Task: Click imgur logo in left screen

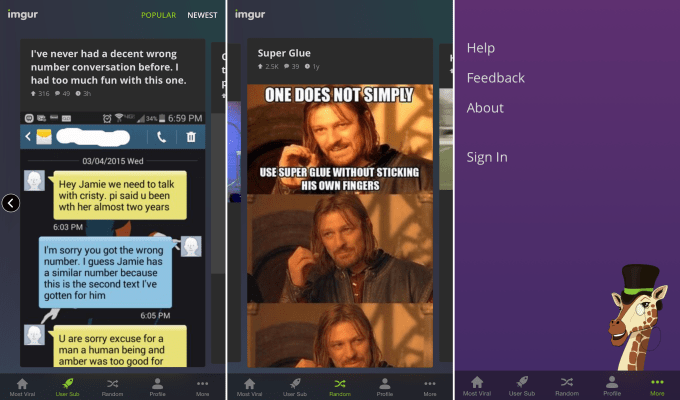Action: (x=23, y=14)
